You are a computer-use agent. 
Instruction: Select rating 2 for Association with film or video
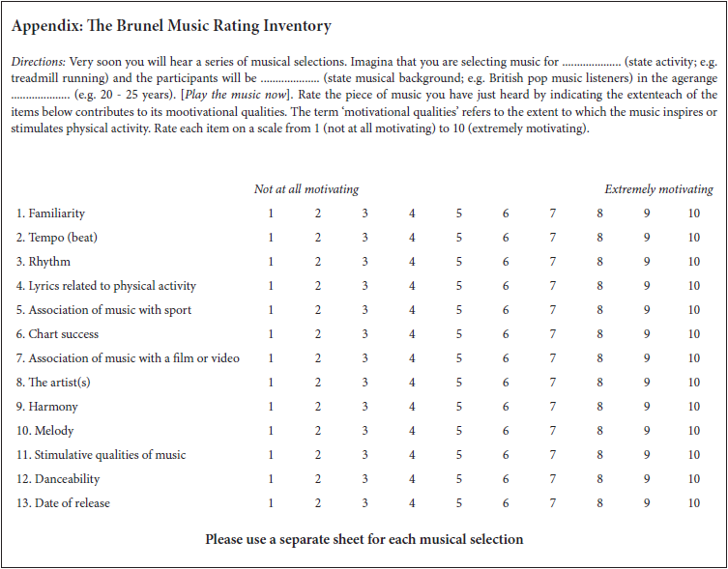pyautogui.click(x=317, y=358)
